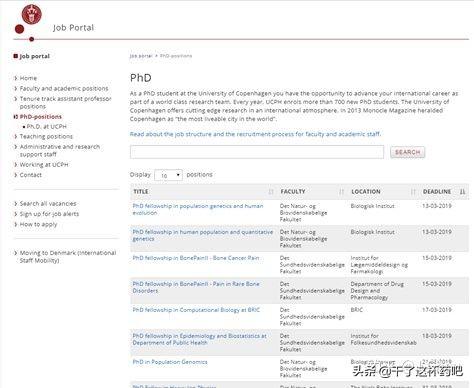Open Moving to Denmark staff mobility link
474x388 pixels.
[x=68, y=256]
